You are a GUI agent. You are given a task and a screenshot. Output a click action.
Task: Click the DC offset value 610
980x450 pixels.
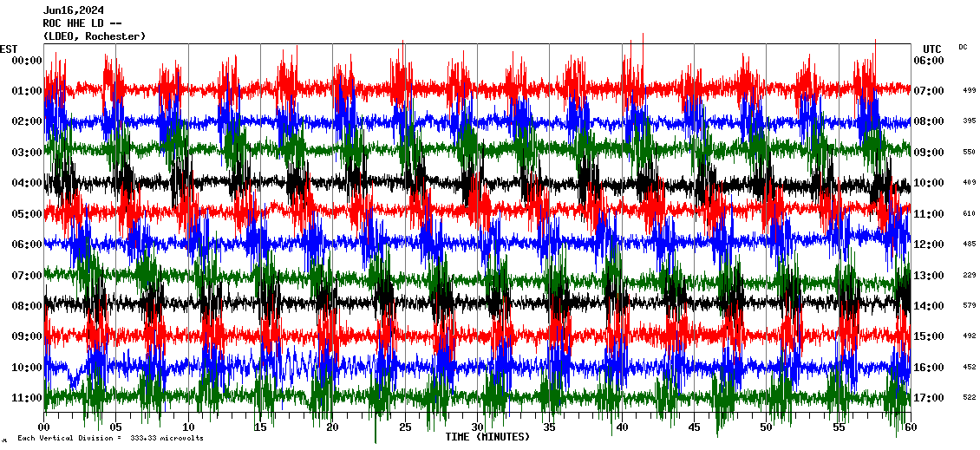(x=969, y=213)
